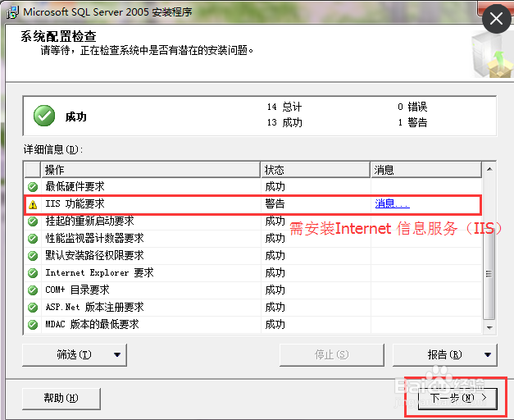The image size is (514, 420).
Task: Select the Internet Explorer 要求 row
Action: coord(253,273)
